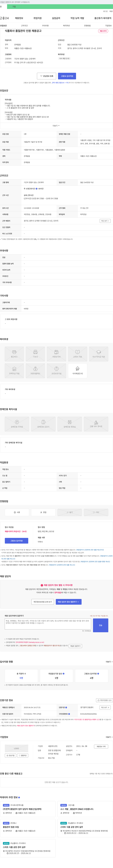Click the info icon beside 인증기관
Screen dimensions: 113x868
pos(66,708)
